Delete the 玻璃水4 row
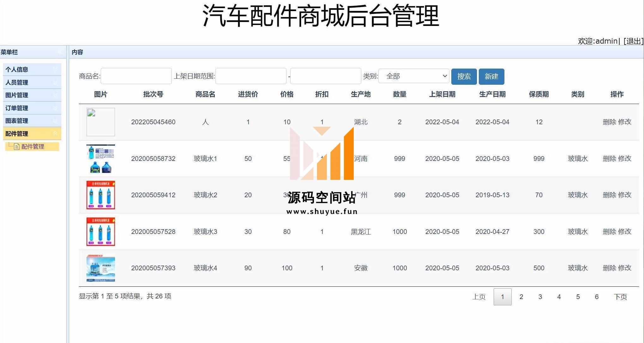This screenshot has height=343, width=644. coord(610,268)
